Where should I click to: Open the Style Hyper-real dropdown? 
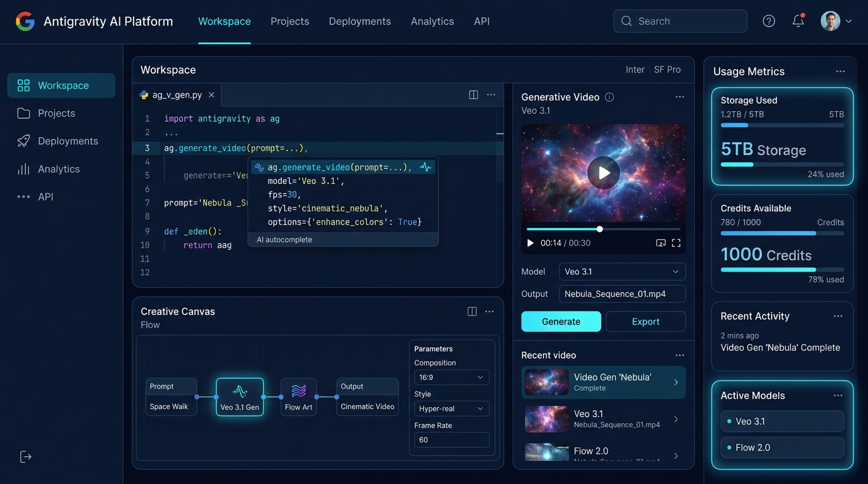[452, 408]
